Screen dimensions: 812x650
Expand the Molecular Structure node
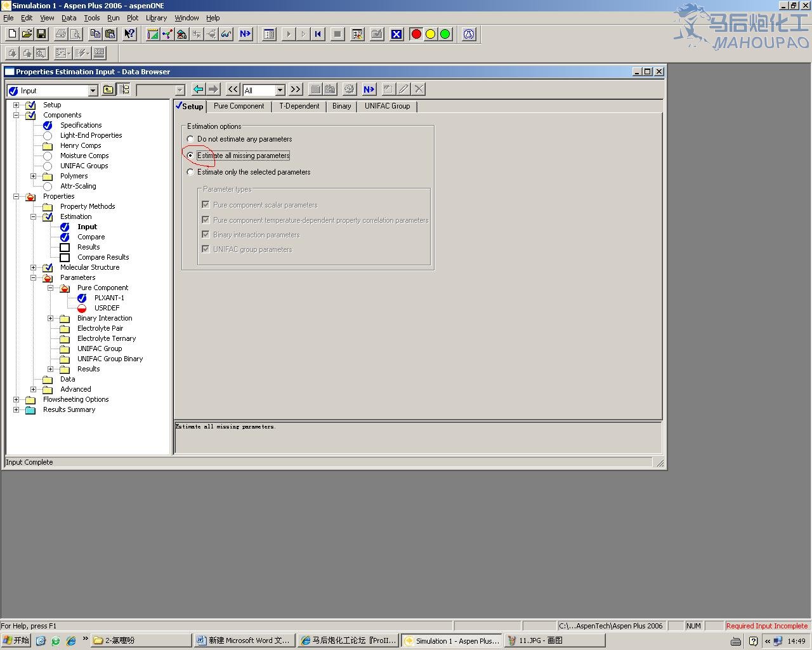(34, 267)
